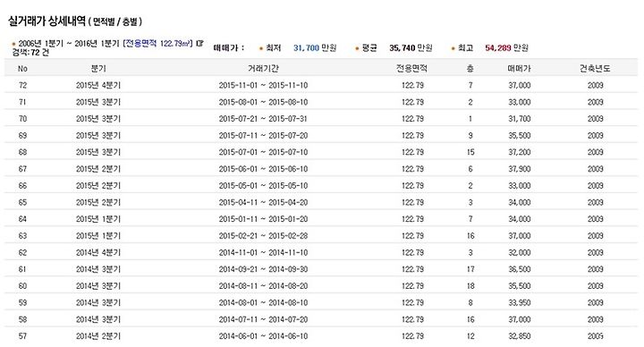Click the orange bullet before 최고

coord(453,48)
